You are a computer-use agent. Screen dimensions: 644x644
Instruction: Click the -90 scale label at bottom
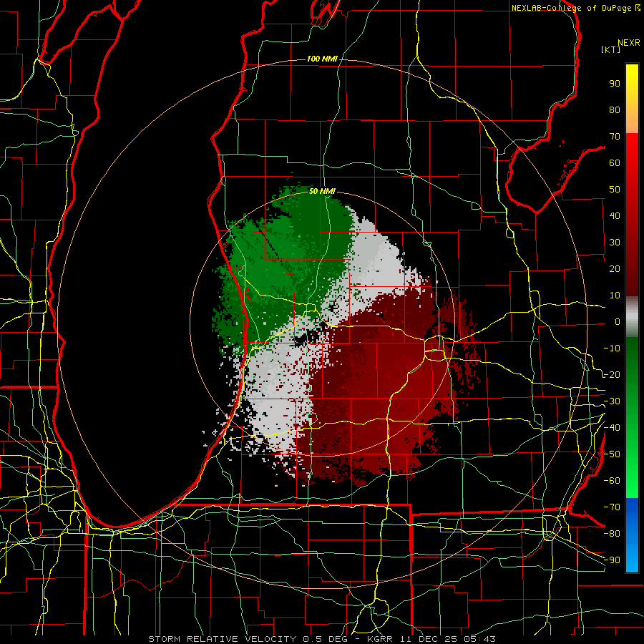point(612,560)
